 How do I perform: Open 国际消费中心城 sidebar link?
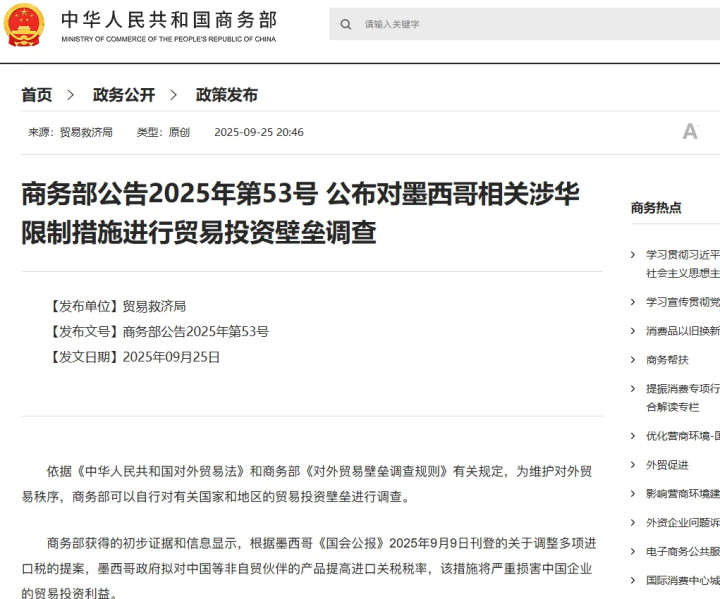click(x=682, y=580)
